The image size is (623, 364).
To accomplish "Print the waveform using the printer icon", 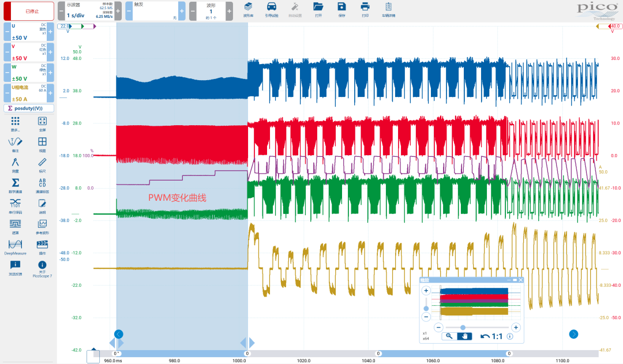I will pos(365,10).
